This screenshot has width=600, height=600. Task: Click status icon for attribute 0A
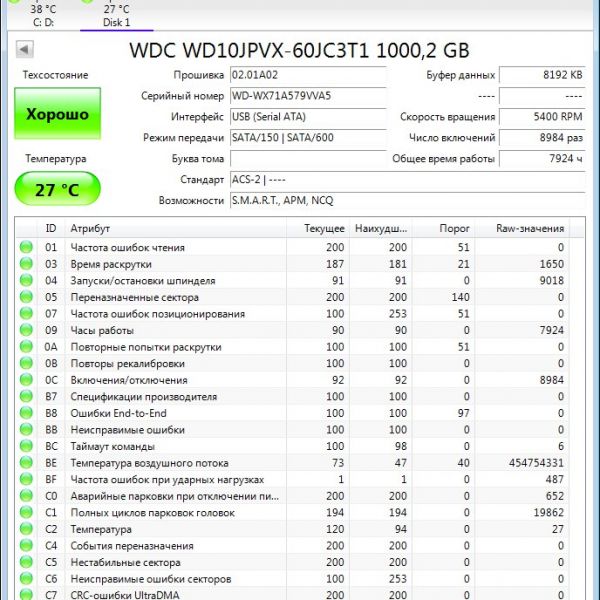tap(26, 347)
